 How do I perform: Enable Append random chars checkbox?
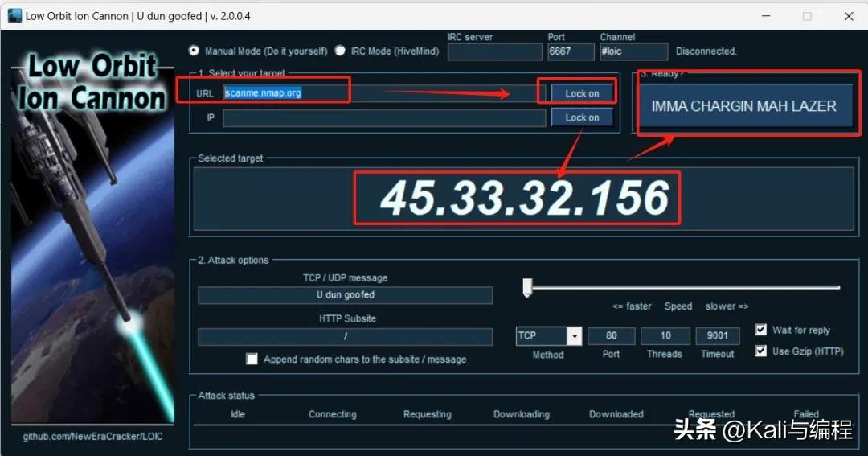tap(252, 359)
